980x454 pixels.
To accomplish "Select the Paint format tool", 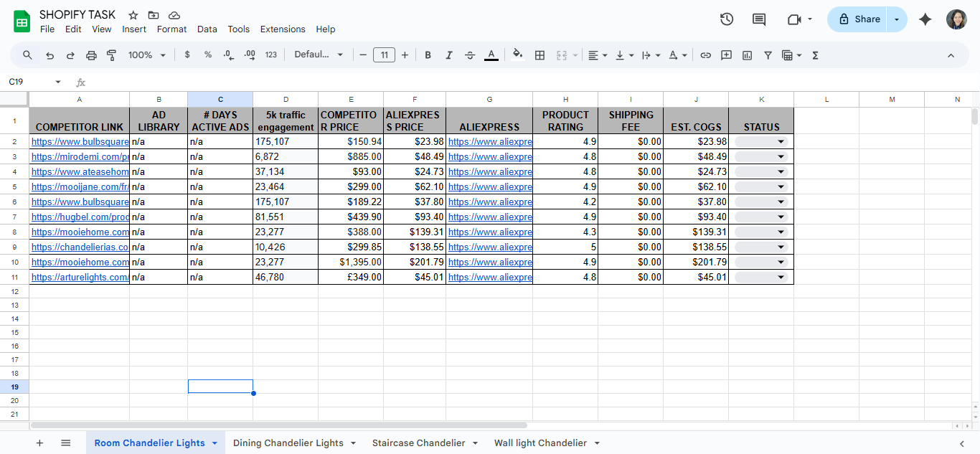I will click(x=112, y=55).
